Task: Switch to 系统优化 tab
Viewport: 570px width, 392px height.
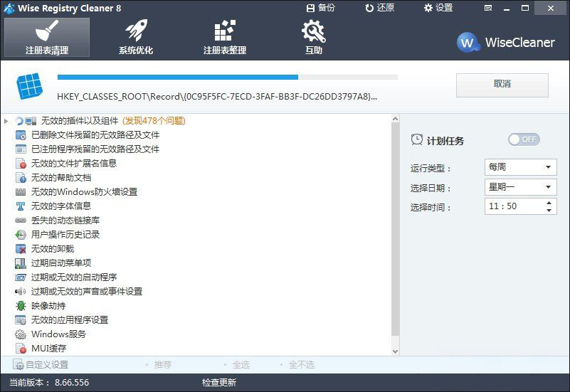Action: pos(136,38)
